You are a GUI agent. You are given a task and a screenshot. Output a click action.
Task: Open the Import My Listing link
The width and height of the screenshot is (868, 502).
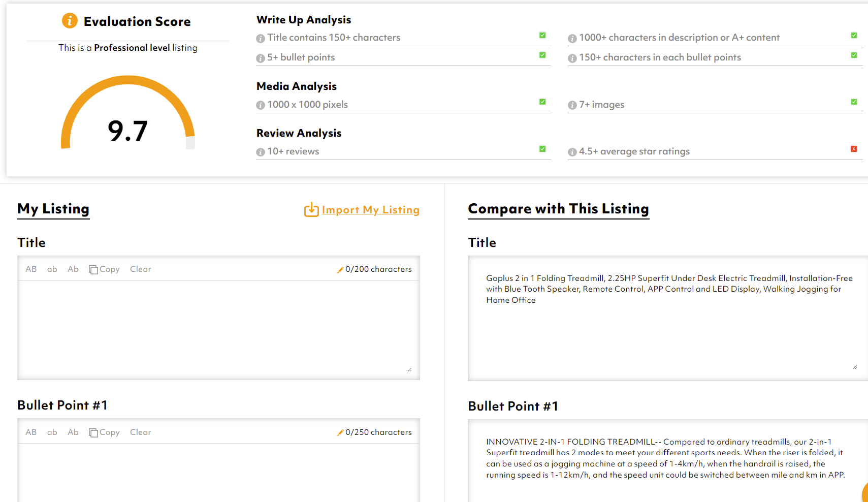(x=371, y=209)
